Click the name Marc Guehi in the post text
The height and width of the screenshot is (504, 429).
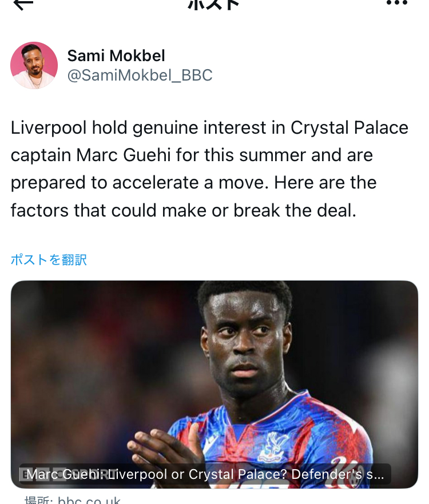pyautogui.click(x=124, y=155)
